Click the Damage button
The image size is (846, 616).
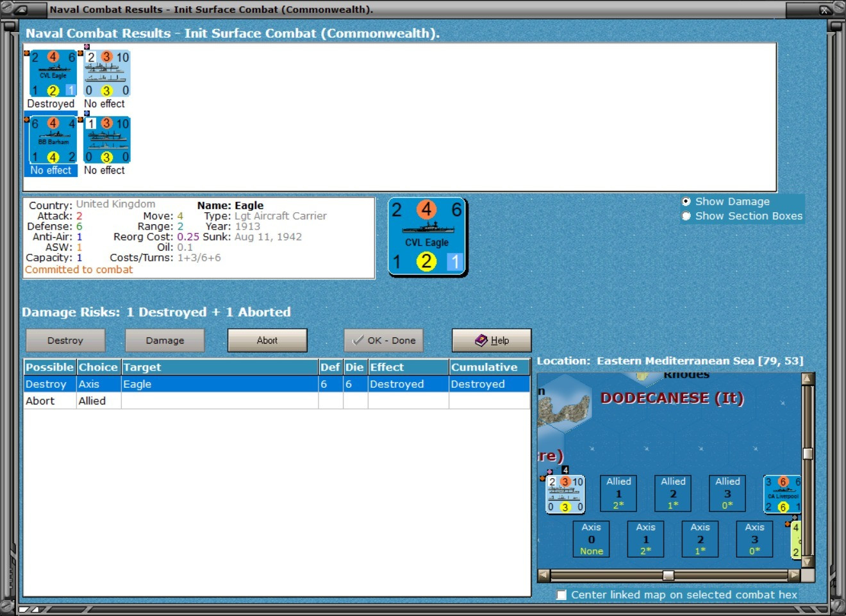coord(165,340)
